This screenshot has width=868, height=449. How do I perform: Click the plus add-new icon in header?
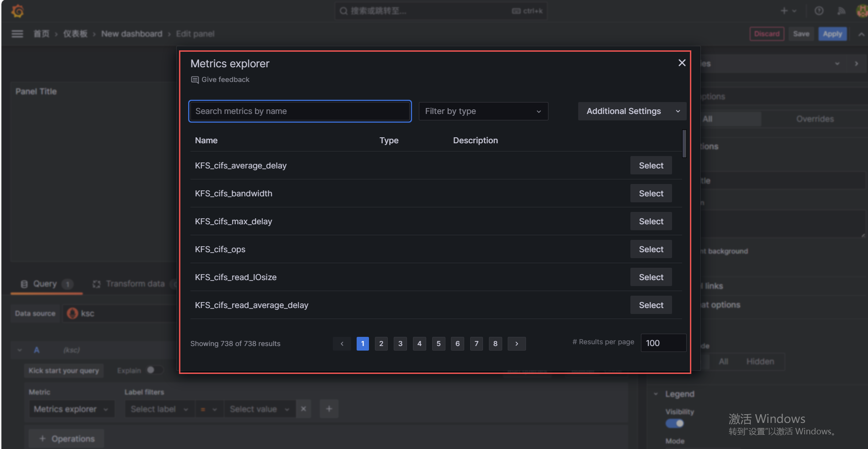[784, 11]
